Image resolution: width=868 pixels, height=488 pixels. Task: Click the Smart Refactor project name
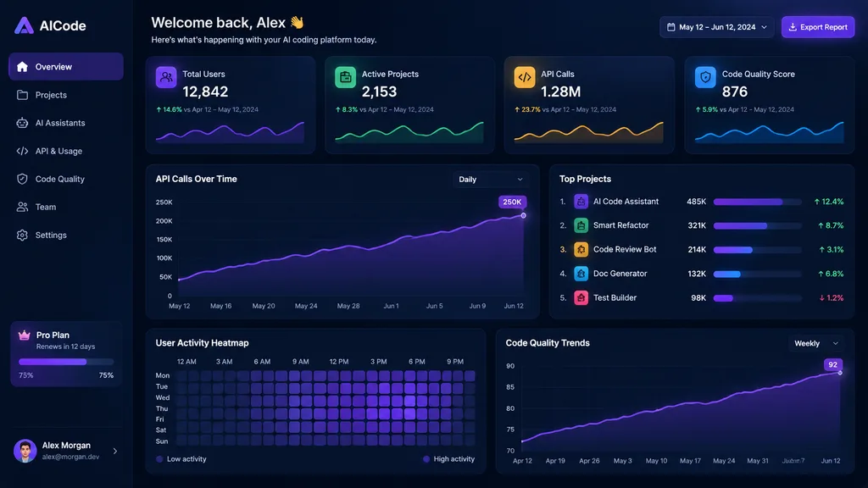(620, 225)
